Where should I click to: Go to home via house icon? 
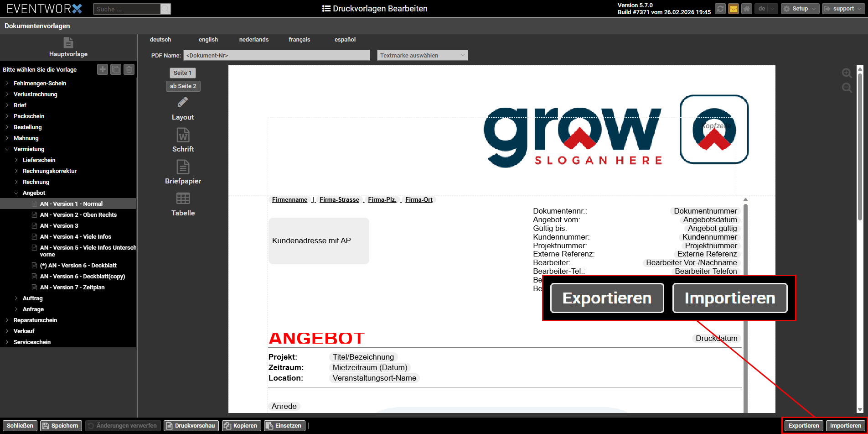[746, 9]
